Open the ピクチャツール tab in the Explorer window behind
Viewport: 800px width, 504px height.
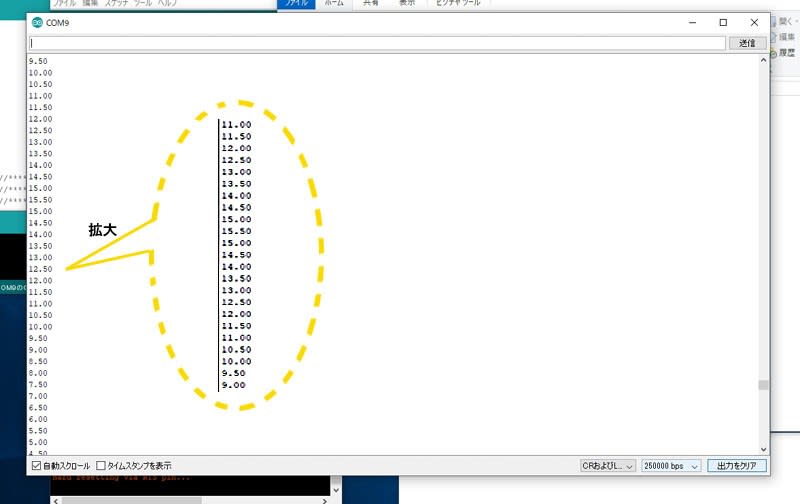click(458, 4)
